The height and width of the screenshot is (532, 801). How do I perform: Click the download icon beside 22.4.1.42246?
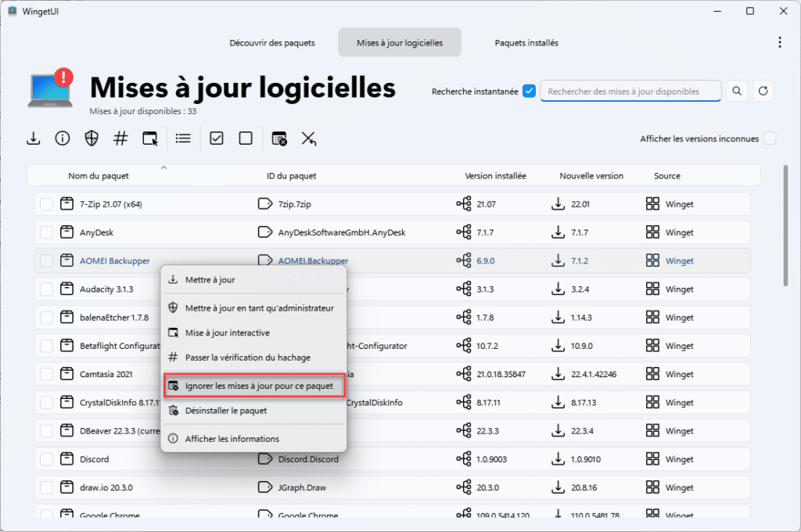(558, 374)
